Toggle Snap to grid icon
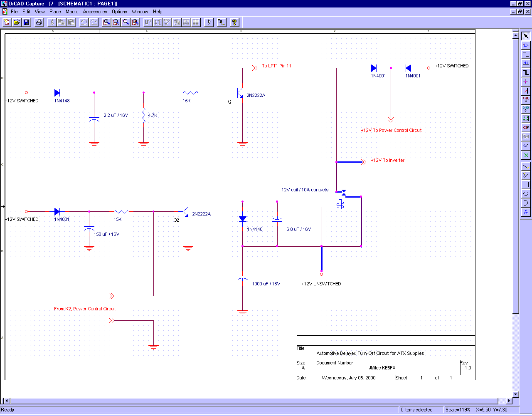This screenshot has height=416, width=532. coord(209,22)
